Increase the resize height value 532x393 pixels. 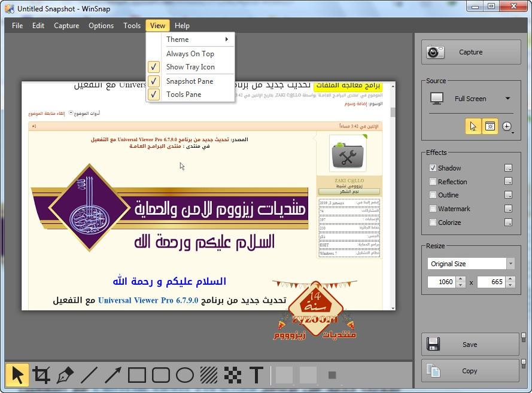[x=510, y=279]
